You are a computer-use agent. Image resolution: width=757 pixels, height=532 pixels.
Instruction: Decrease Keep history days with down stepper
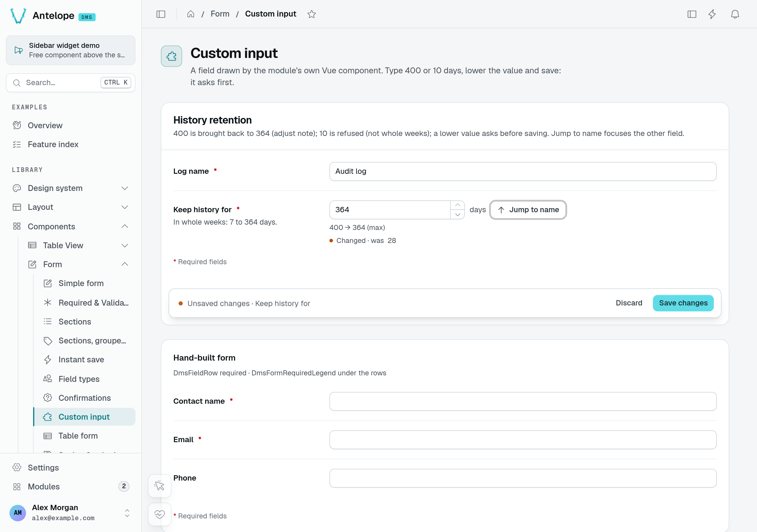pos(458,215)
